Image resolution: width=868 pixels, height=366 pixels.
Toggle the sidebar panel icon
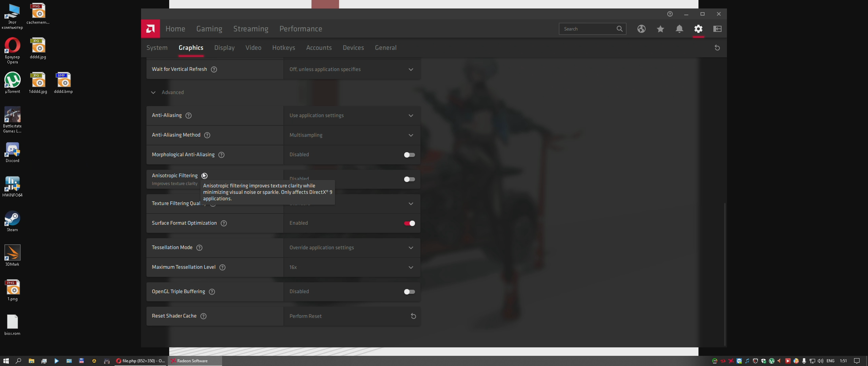717,29
